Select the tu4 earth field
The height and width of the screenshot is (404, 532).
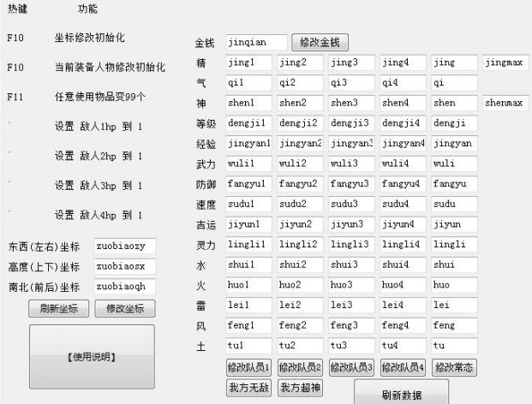(x=403, y=346)
